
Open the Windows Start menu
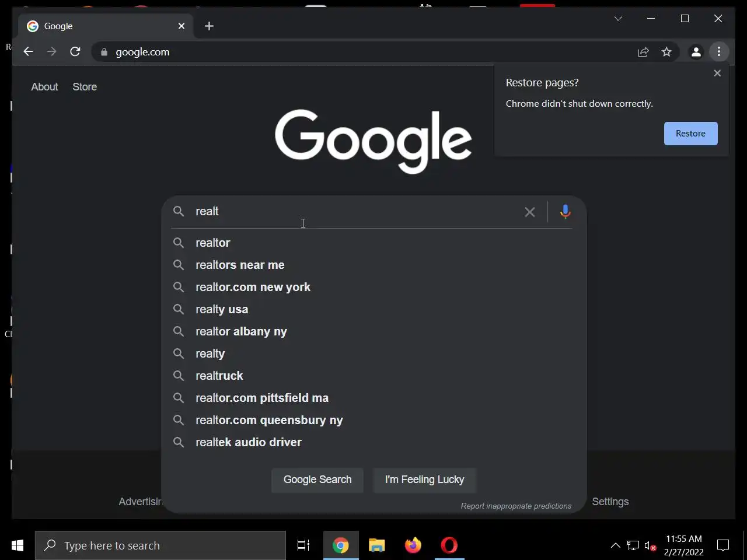click(x=18, y=545)
